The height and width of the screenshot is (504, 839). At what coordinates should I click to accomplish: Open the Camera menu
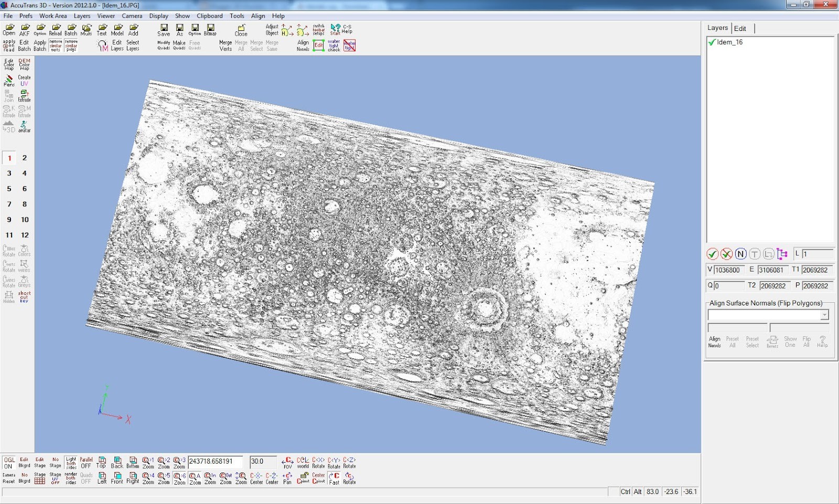tap(132, 16)
